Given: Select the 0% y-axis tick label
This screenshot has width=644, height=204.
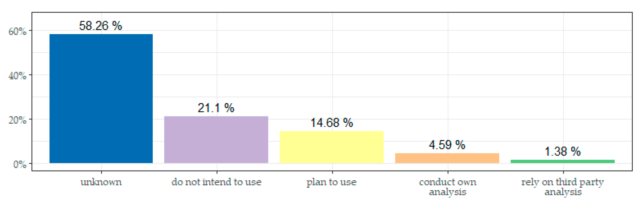Looking at the screenshot, I should coord(20,164).
